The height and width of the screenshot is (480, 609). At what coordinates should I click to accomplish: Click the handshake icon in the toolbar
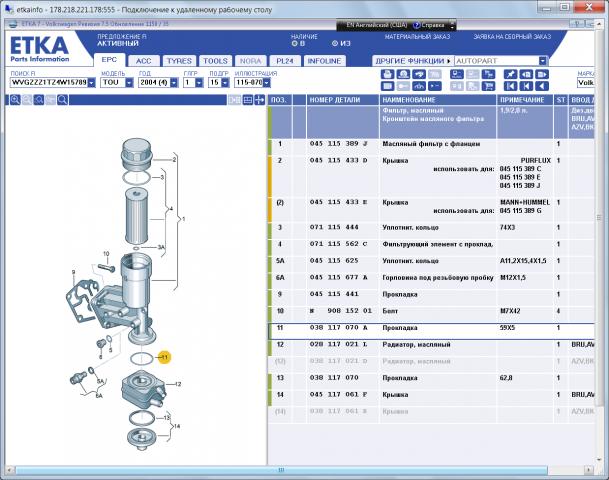[x=419, y=74]
